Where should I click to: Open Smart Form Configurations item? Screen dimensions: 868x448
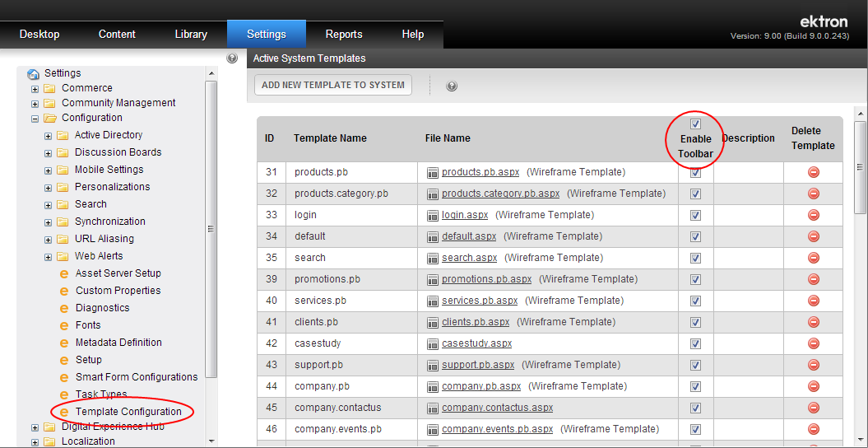point(137,376)
